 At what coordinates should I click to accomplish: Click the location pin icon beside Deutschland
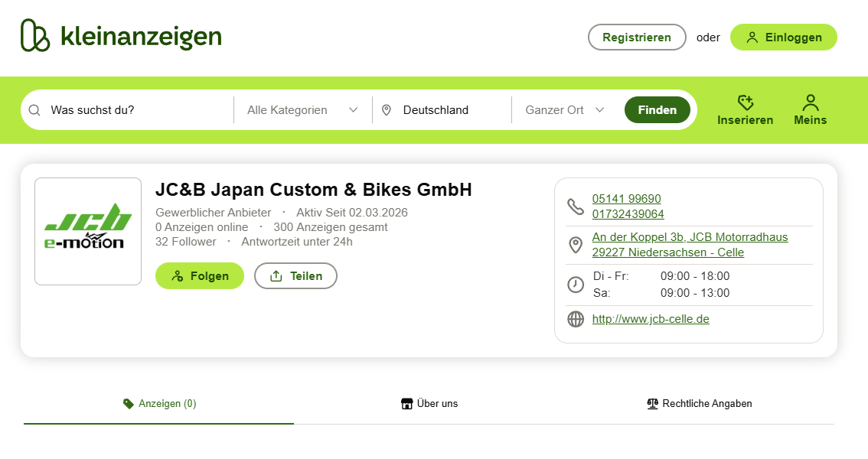tap(387, 110)
